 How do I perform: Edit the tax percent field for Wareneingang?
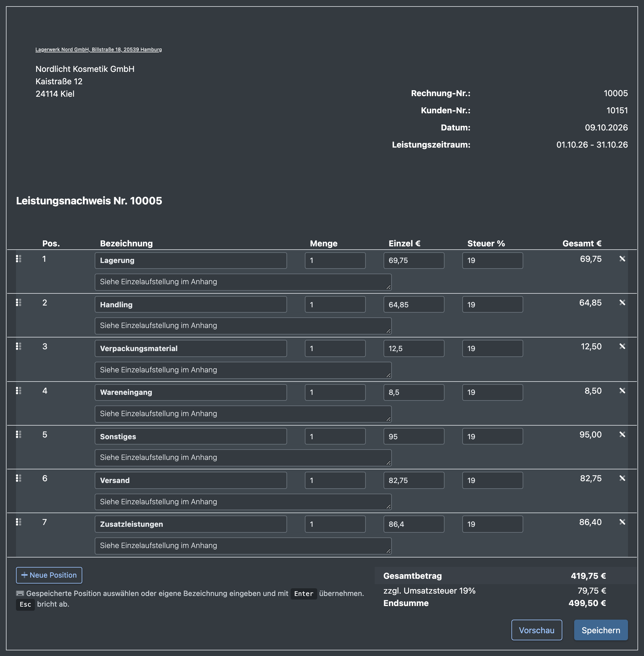tap(492, 392)
